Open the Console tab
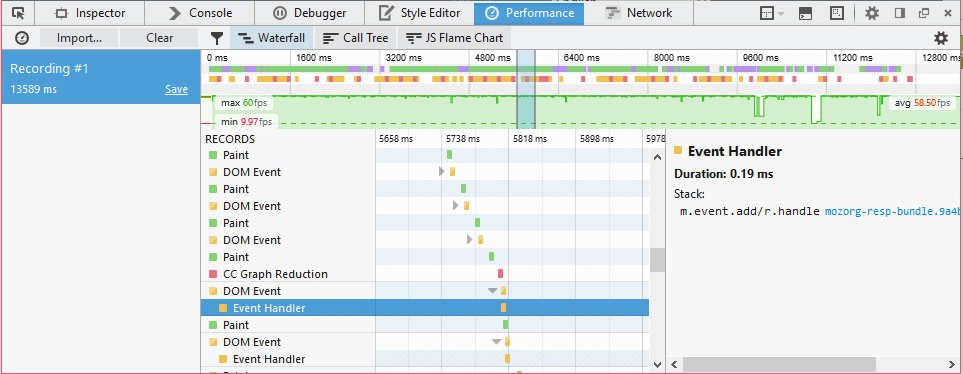Screen dimensions: 963x374 pyautogui.click(x=201, y=12)
